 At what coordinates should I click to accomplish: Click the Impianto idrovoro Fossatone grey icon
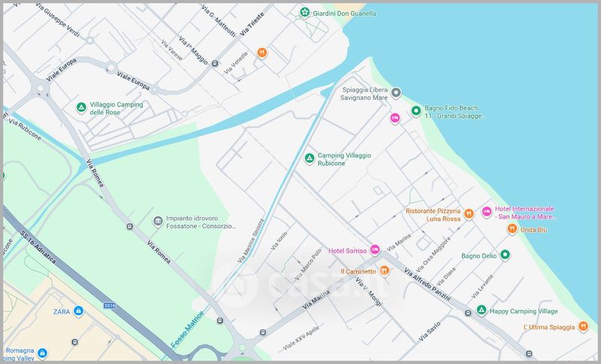(x=158, y=220)
